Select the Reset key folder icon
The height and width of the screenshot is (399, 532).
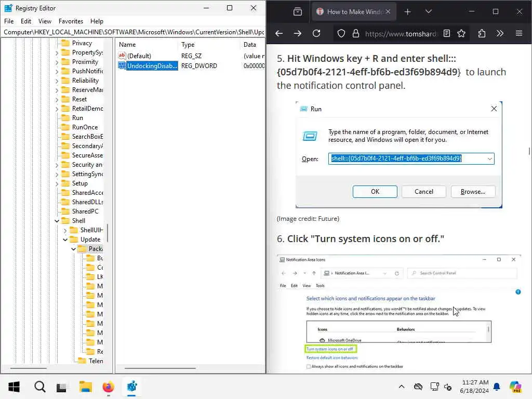pyautogui.click(x=65, y=99)
